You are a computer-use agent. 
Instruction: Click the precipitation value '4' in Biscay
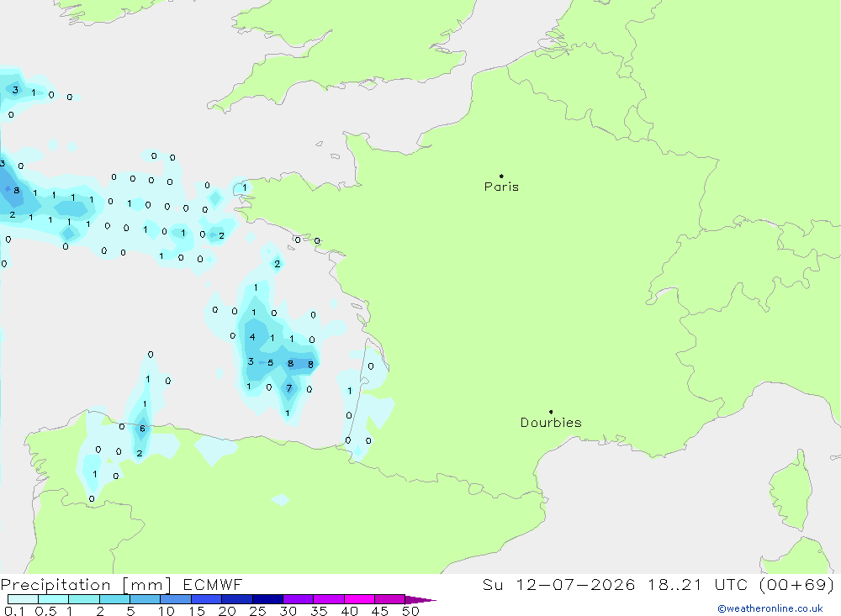(252, 337)
